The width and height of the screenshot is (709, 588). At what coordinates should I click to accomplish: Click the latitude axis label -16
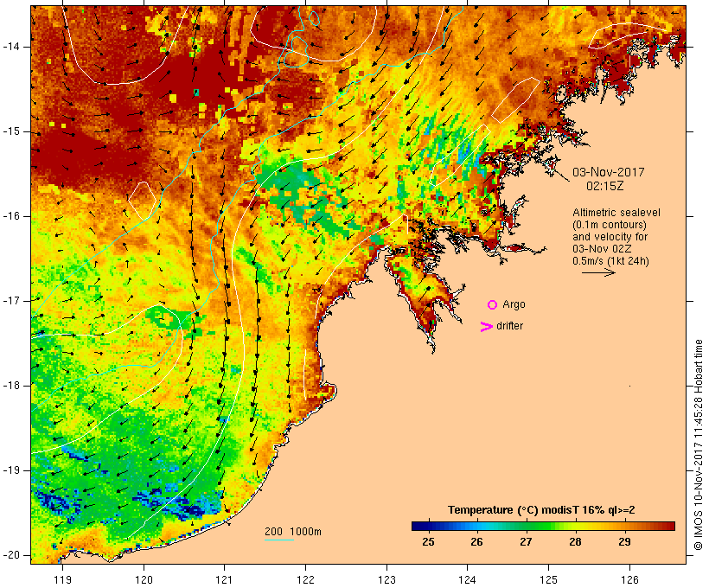11,216
